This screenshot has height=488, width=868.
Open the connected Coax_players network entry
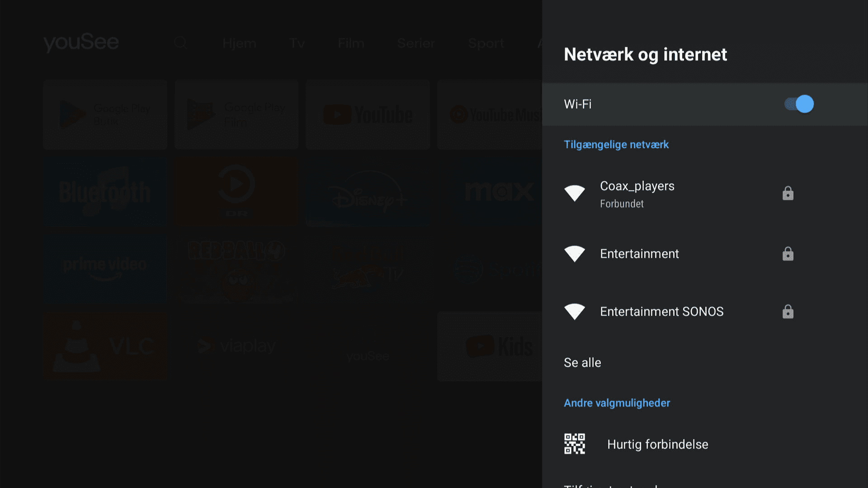coord(637,193)
